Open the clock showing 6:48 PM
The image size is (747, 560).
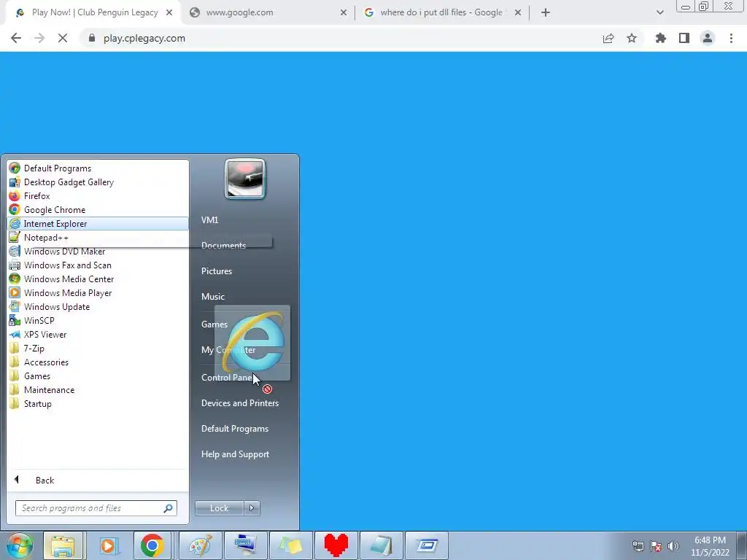(710, 546)
